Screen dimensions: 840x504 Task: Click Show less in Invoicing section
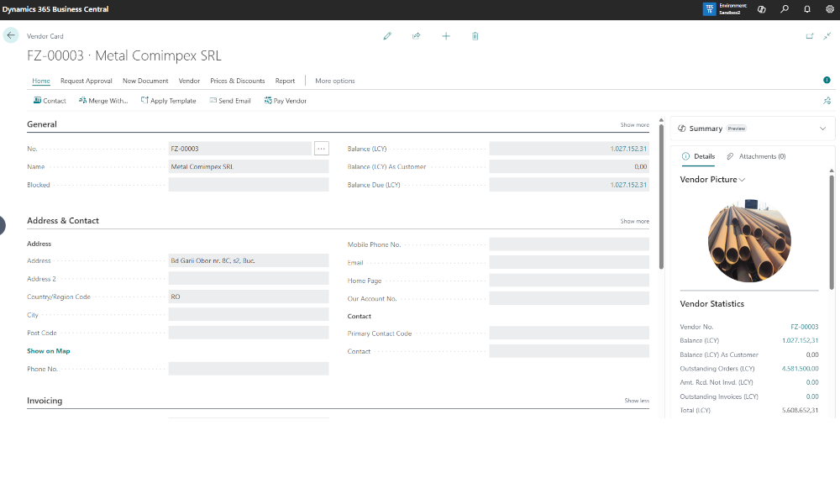pos(637,401)
